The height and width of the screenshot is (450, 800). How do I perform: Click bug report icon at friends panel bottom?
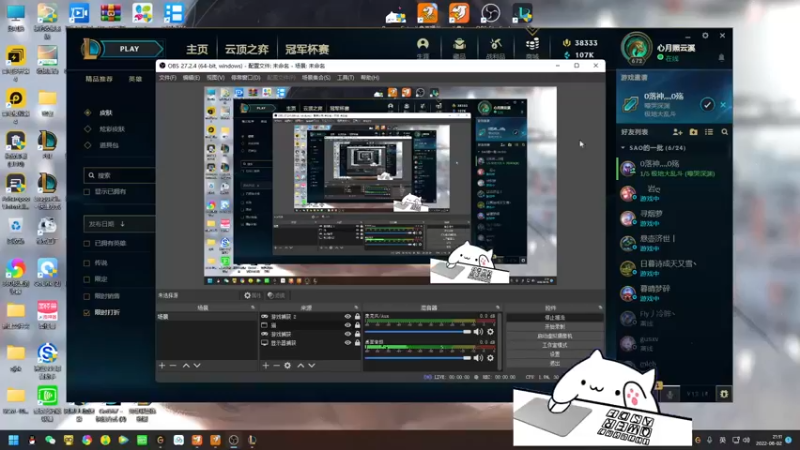point(724,394)
